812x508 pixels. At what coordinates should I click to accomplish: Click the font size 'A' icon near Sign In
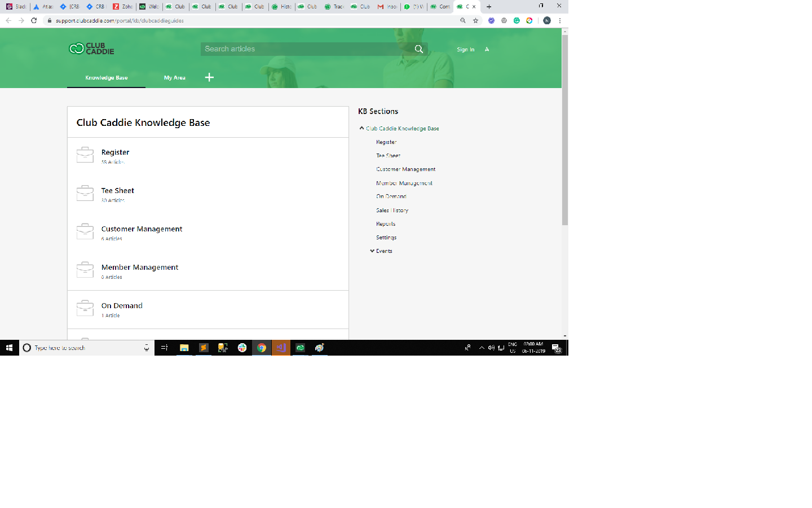(x=487, y=49)
